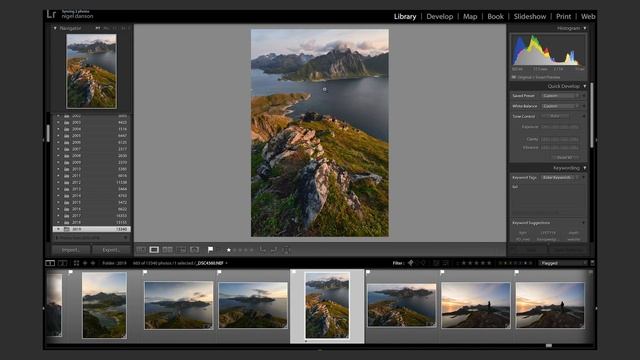Click the left folders panel scrollbar
Screen dimensions: 640x360
click(x=48, y=133)
